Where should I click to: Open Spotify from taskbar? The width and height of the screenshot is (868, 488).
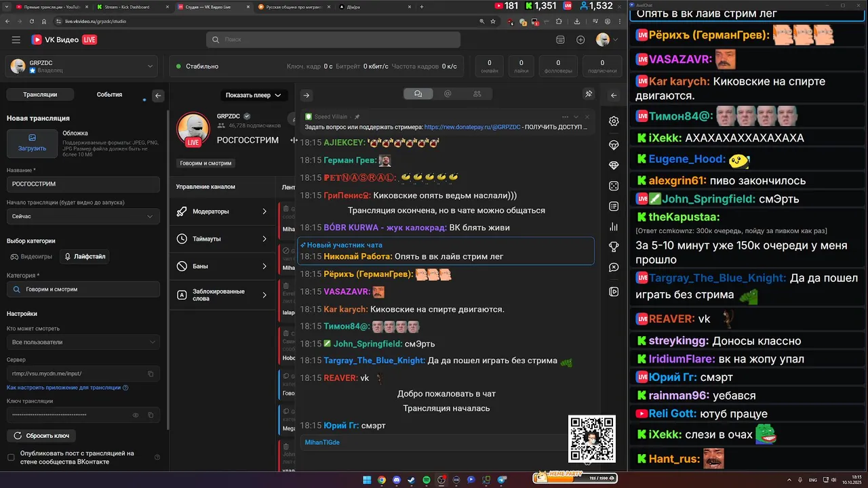point(427,480)
